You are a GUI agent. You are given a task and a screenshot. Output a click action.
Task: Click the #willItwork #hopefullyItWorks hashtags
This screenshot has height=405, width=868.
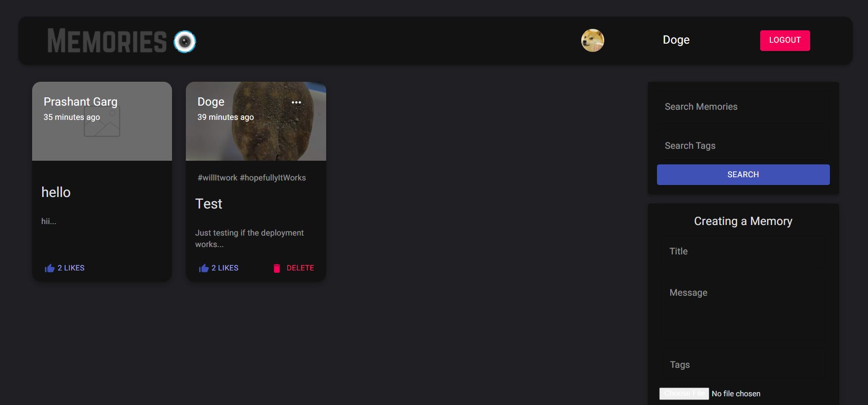[x=251, y=178]
